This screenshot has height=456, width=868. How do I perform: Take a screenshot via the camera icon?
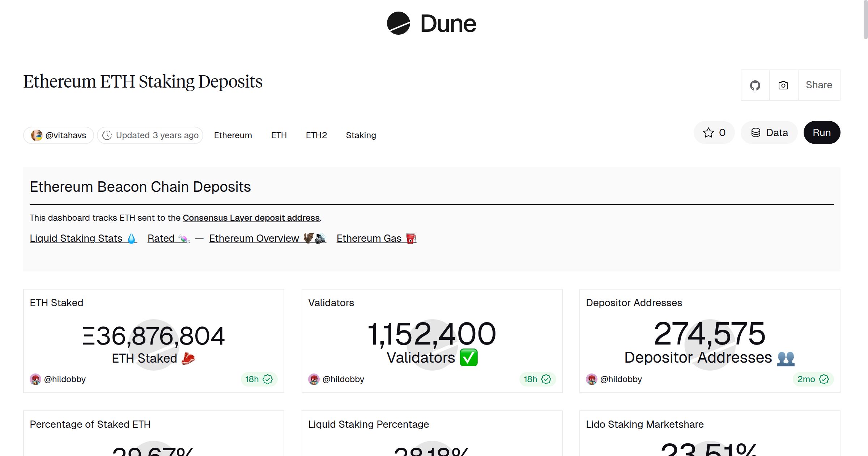(783, 85)
